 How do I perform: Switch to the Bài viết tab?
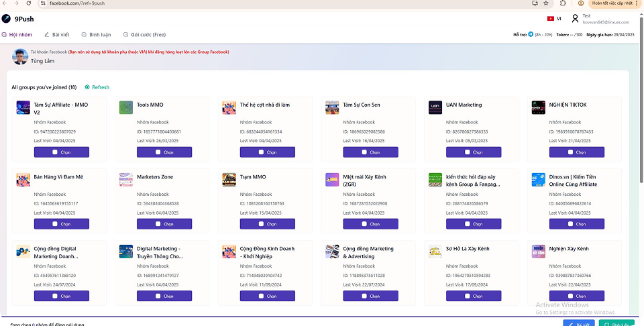tap(56, 34)
